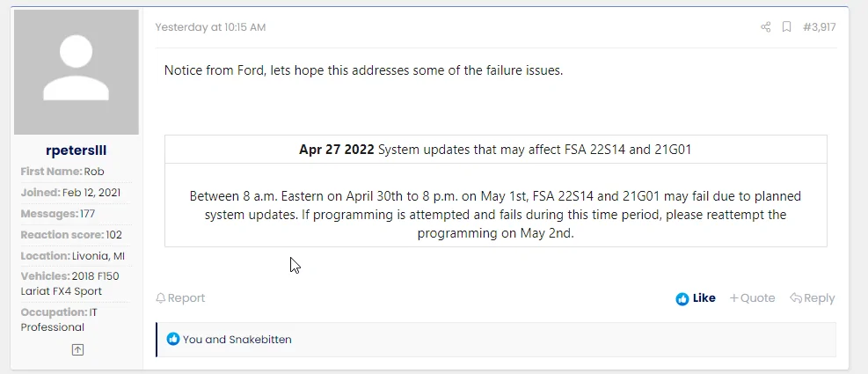Viewport: 868px width, 374px height.
Task: Click the Reaction score value 102
Action: pos(113,235)
